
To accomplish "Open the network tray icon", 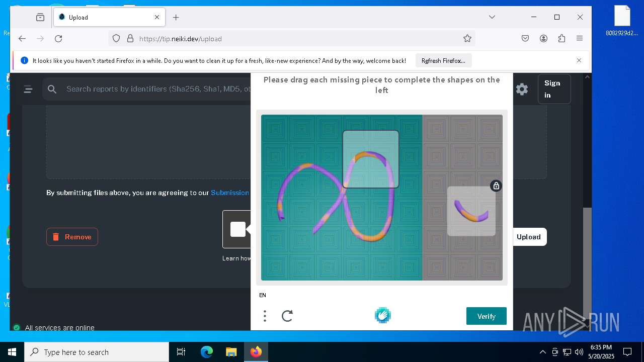I will pos(567,352).
